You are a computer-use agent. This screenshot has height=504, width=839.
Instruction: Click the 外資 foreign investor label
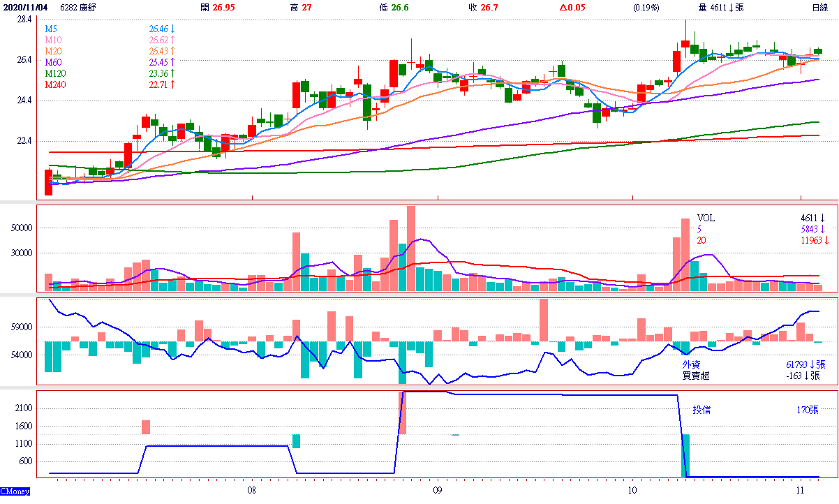(x=692, y=364)
